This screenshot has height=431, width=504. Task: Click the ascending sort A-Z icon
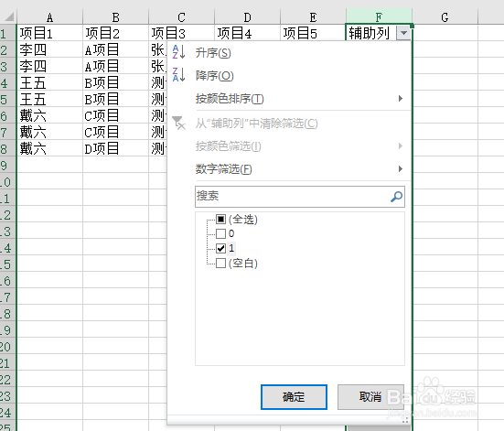click(x=178, y=52)
